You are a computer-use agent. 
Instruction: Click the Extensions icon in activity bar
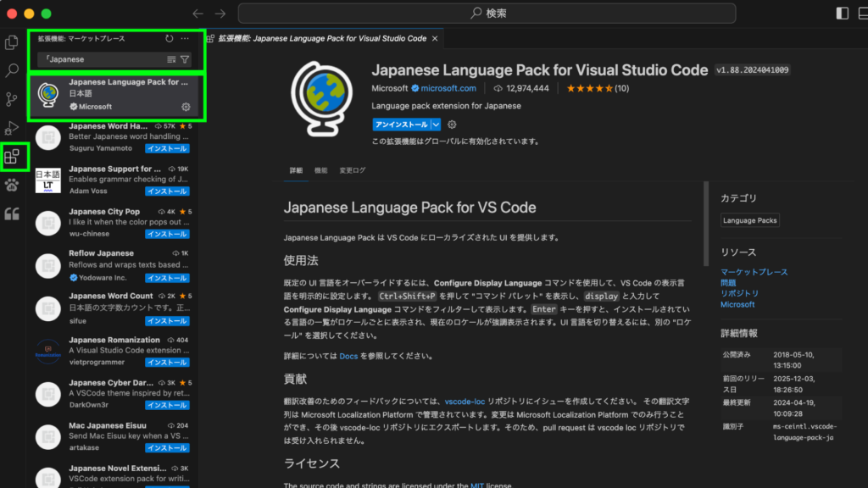click(x=12, y=157)
